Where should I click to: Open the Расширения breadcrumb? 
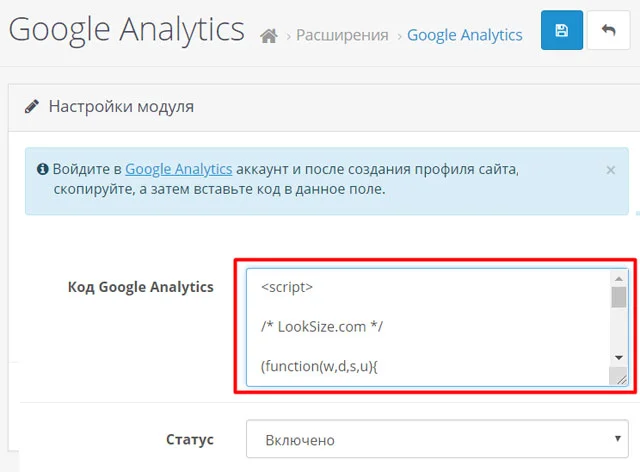pos(342,35)
